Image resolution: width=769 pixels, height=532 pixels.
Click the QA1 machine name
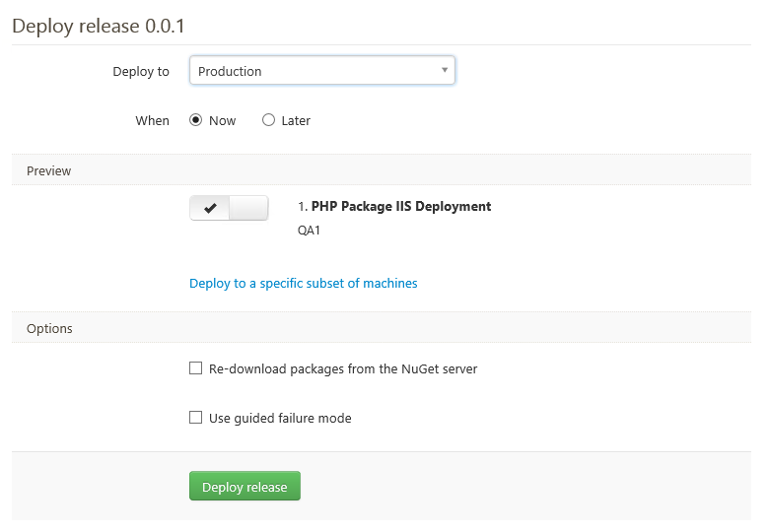click(309, 231)
